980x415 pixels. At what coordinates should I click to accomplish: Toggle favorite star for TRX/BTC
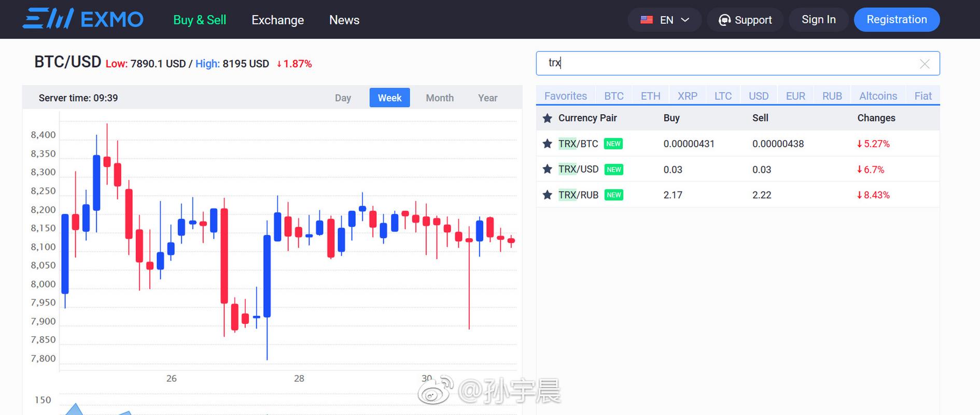coord(547,144)
